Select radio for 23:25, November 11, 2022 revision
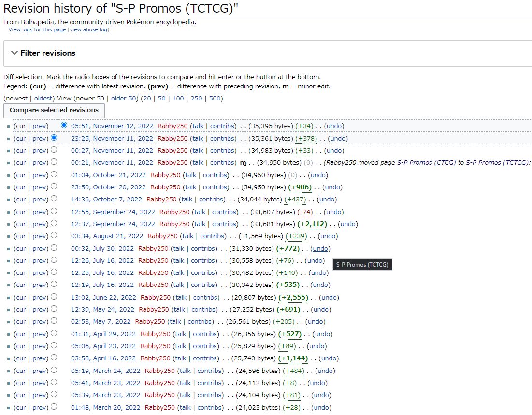Viewport: 532px width, 415px height. [54, 137]
